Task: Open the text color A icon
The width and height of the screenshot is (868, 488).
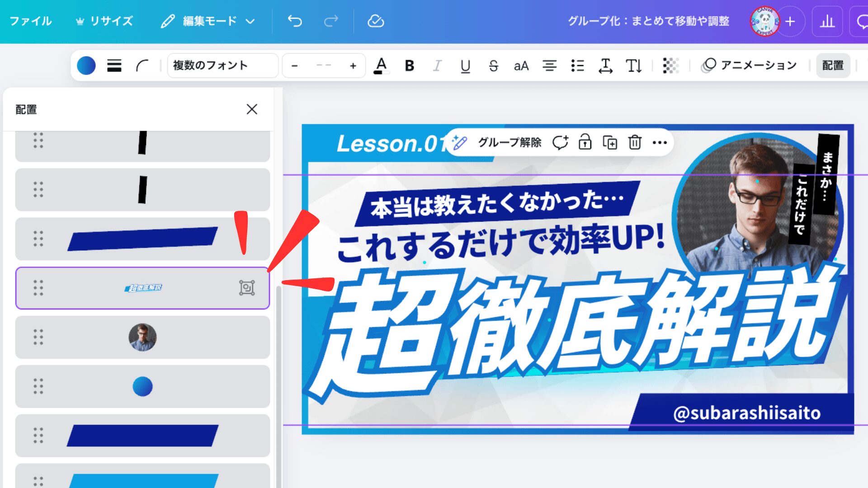Action: click(x=381, y=66)
